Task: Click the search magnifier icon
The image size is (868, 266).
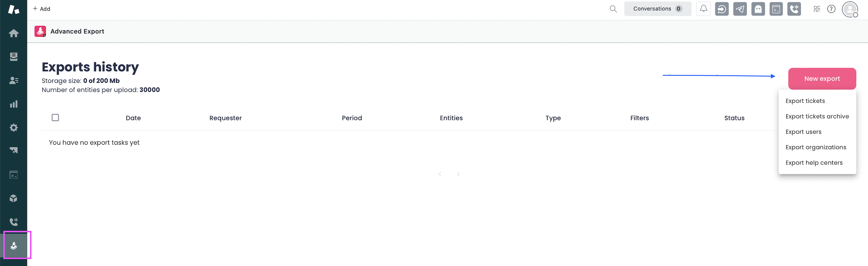Action: [x=613, y=9]
